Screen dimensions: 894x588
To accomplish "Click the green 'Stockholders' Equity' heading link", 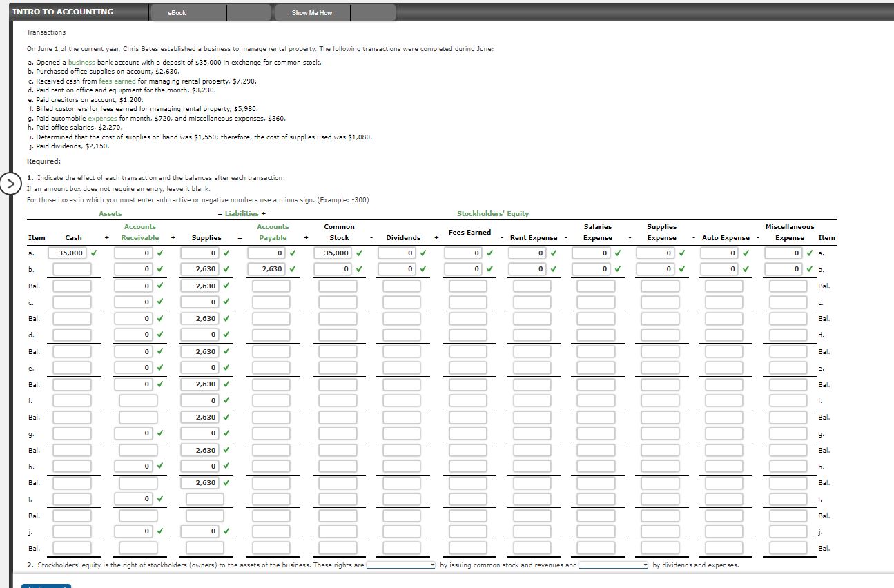I will [493, 213].
